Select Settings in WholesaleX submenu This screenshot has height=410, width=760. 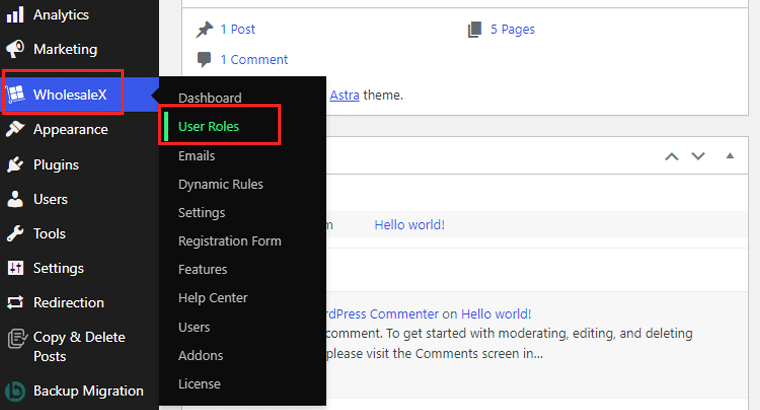(201, 212)
